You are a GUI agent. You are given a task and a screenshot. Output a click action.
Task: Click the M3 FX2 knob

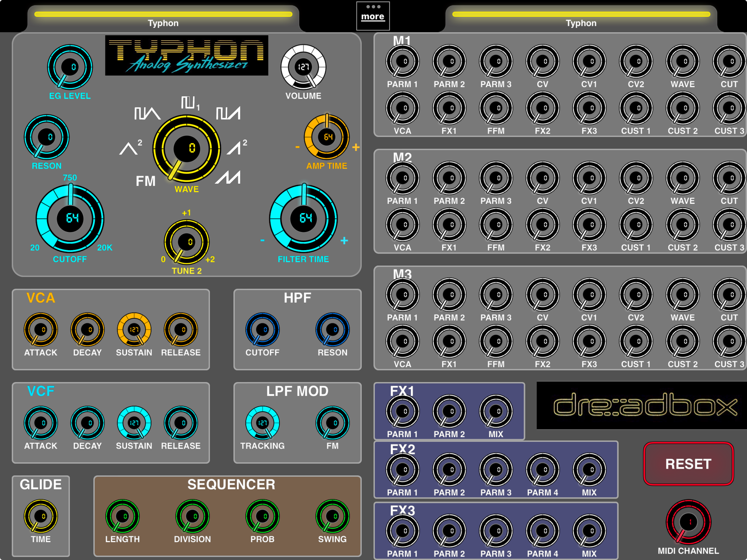(543, 341)
